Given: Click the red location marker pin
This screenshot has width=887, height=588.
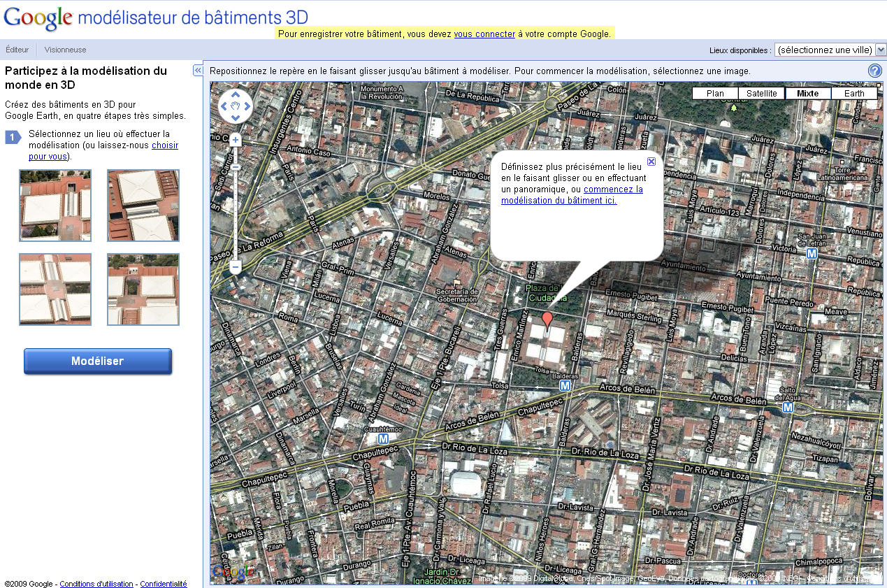Looking at the screenshot, I should [x=548, y=320].
